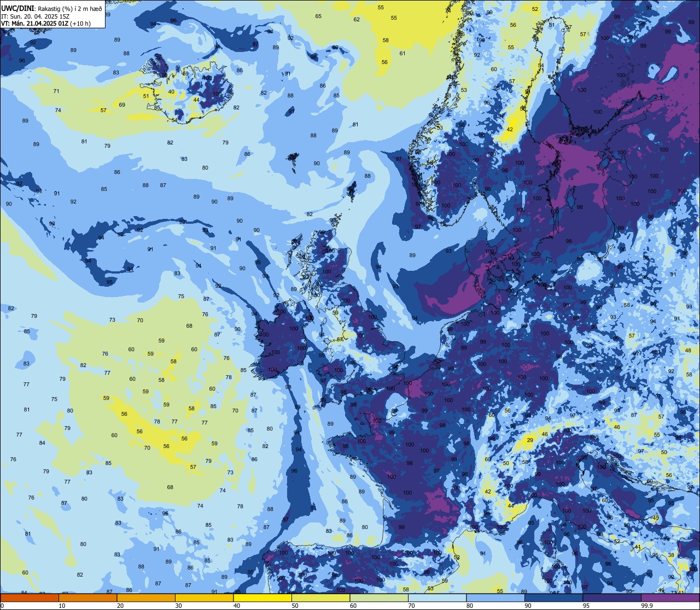Click the humidity value 61 on the map

pos(402,54)
